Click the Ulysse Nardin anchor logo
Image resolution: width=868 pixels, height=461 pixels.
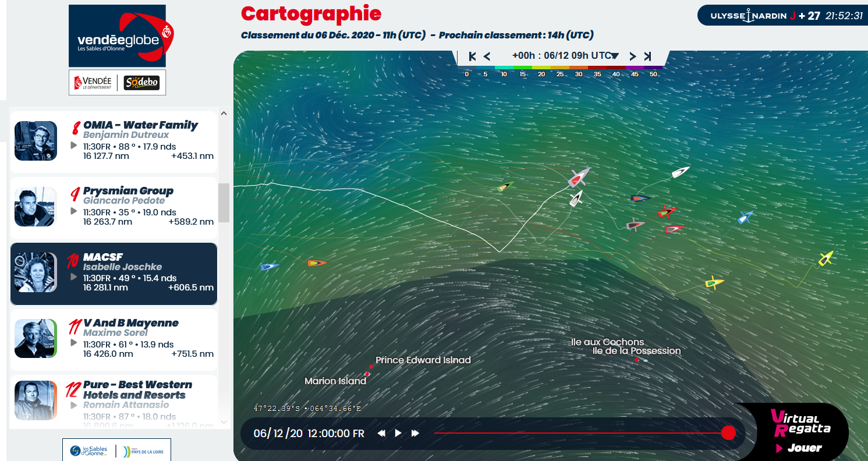[749, 16]
